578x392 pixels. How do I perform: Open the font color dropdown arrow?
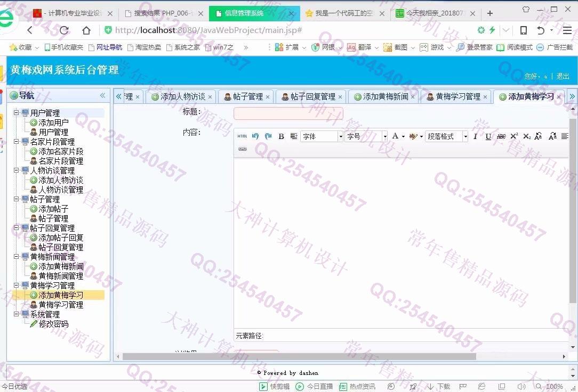coord(403,136)
